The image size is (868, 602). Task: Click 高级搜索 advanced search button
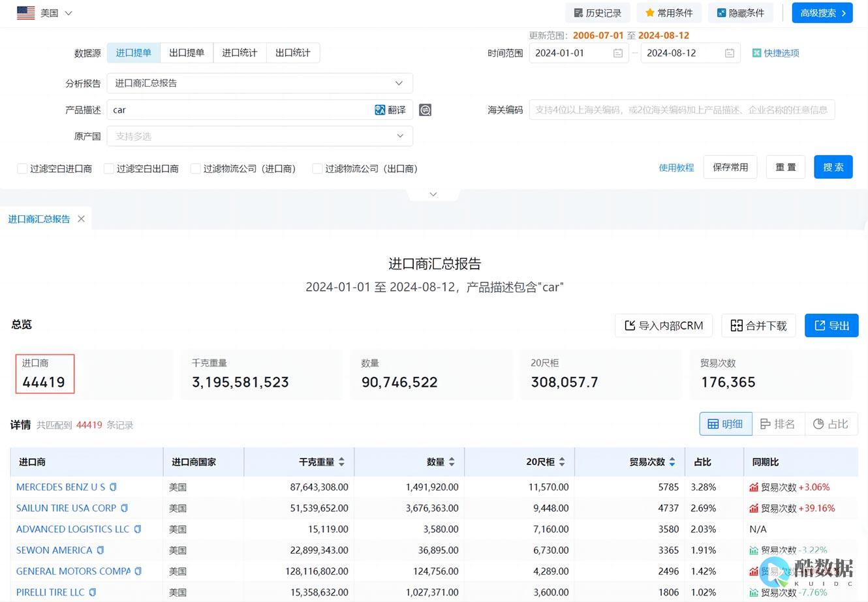(x=822, y=13)
